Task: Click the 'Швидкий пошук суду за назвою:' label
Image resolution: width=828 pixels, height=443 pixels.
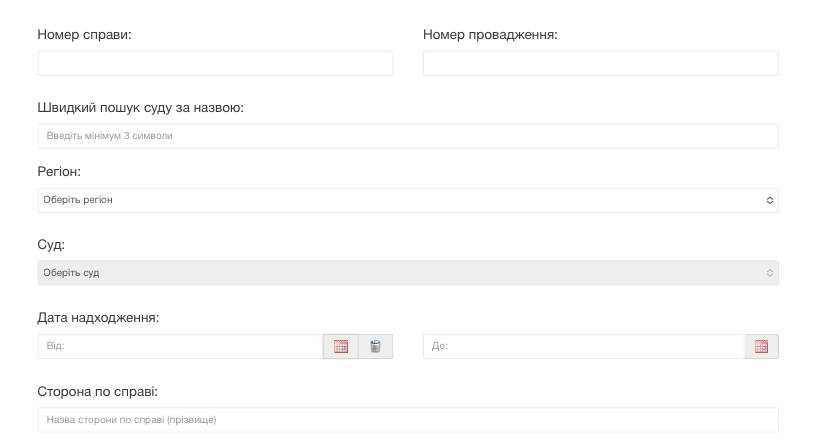Action: coord(141,108)
